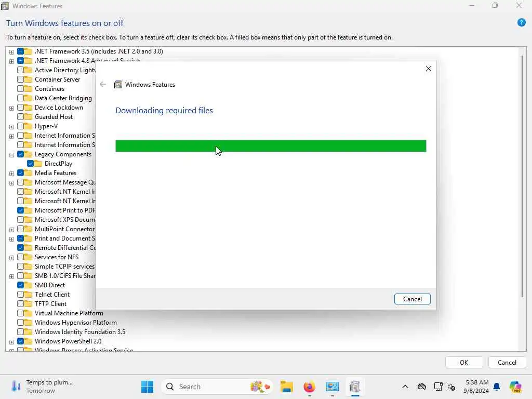The width and height of the screenshot is (532, 399).
Task: Open the clock showing 5:38 AM
Action: (x=477, y=387)
